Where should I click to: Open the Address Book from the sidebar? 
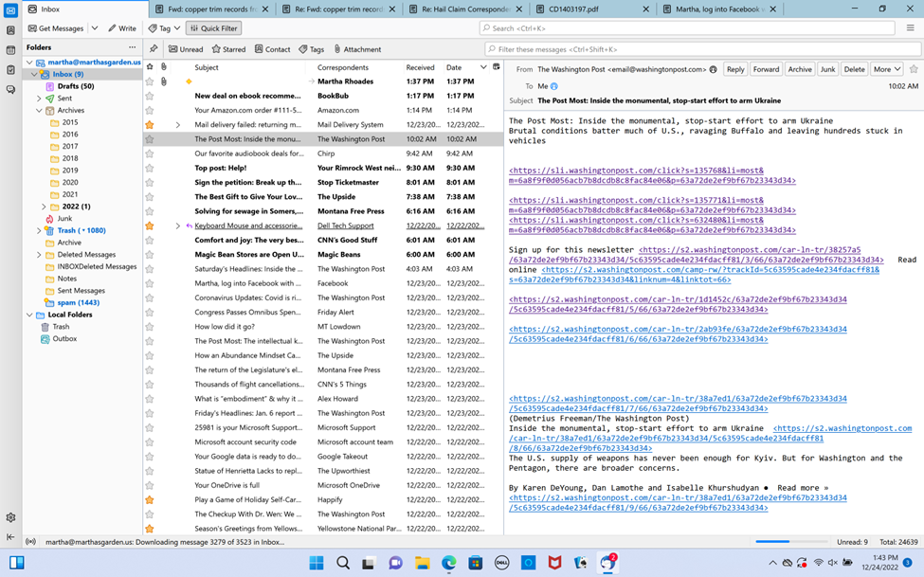[x=10, y=30]
